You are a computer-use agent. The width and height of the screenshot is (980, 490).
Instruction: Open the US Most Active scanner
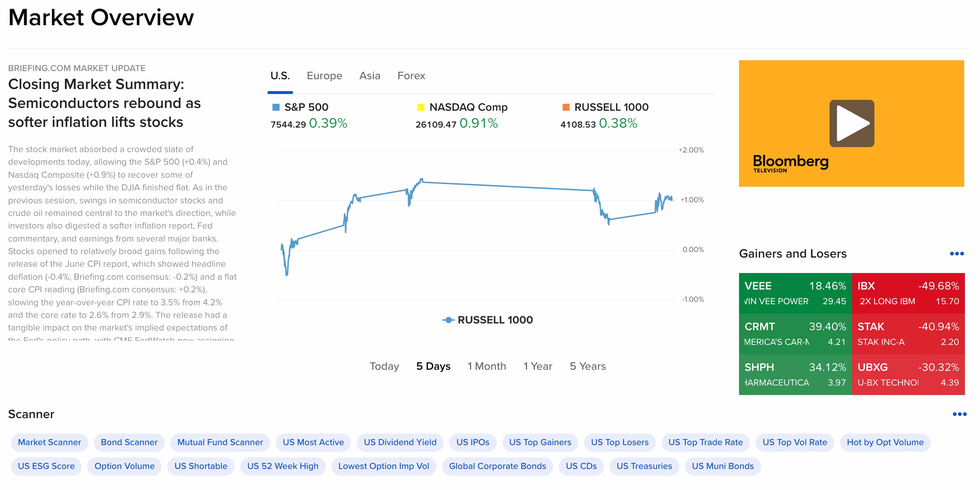[x=313, y=442]
